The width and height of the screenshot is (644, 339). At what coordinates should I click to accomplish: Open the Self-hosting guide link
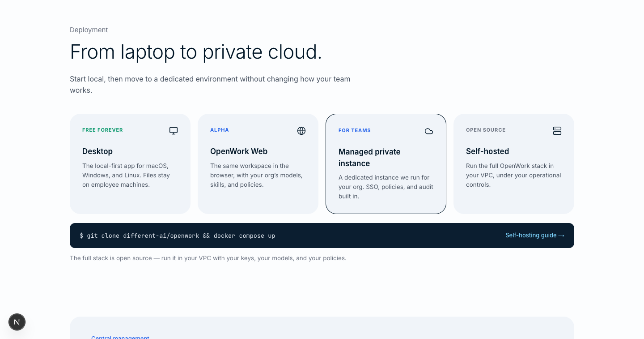pos(535,236)
